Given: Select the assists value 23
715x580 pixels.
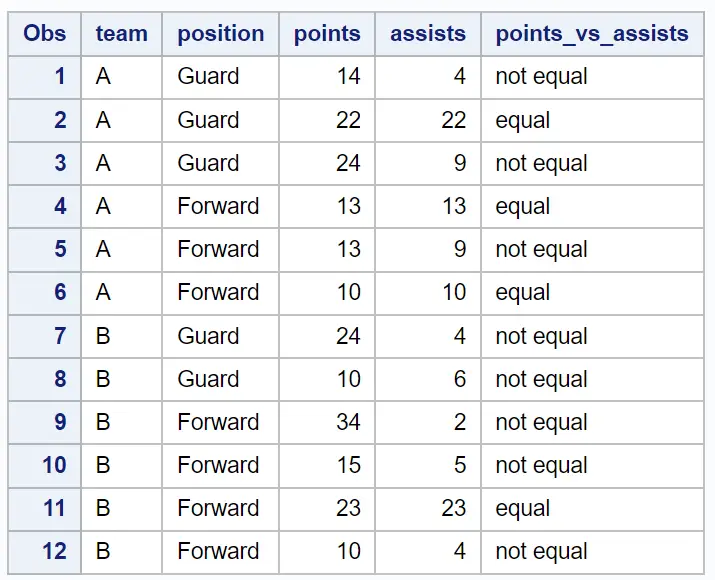Looking at the screenshot, I should coord(454,508).
